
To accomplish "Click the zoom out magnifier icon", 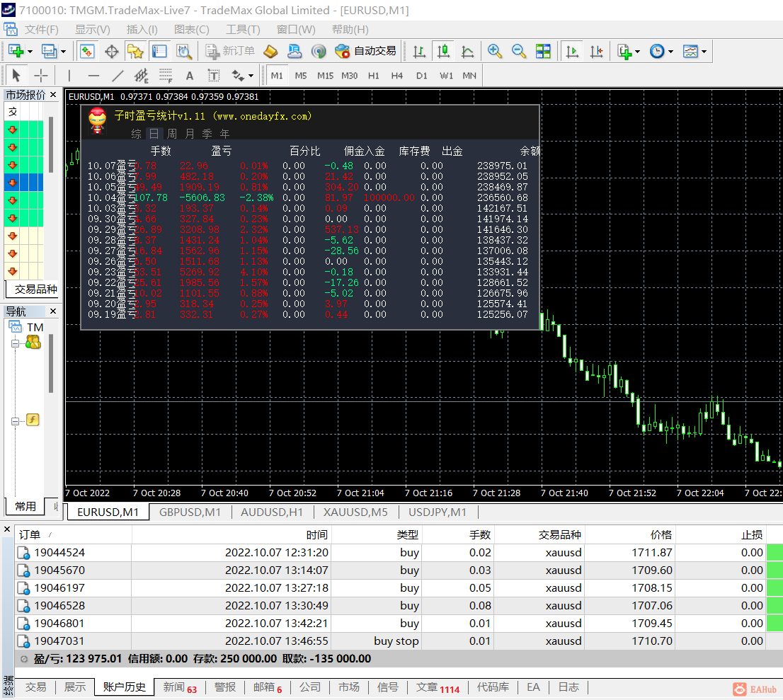I will click(x=519, y=51).
